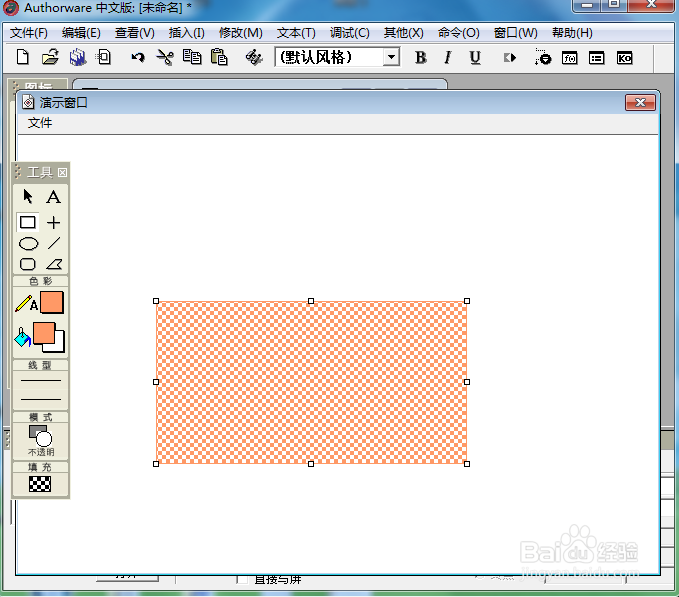Open the Commands (O) menu
Image resolution: width=679 pixels, height=597 pixels.
[x=459, y=33]
